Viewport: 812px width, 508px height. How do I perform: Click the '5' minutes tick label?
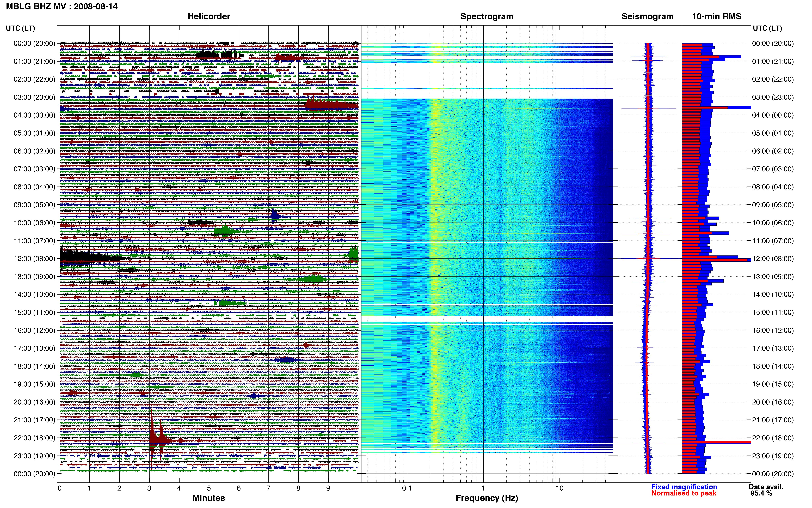pos(209,488)
